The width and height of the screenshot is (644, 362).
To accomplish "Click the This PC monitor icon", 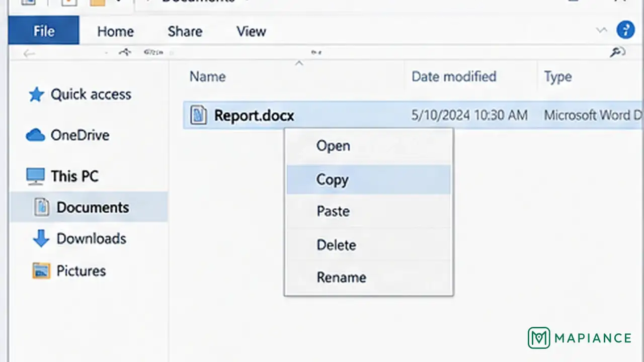I will (35, 176).
